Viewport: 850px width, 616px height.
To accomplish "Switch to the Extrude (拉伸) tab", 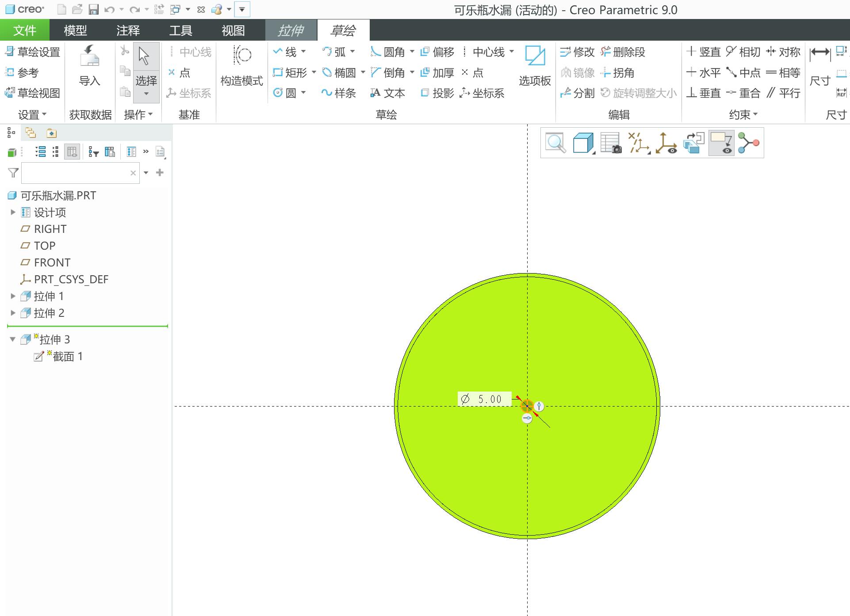I will click(291, 30).
